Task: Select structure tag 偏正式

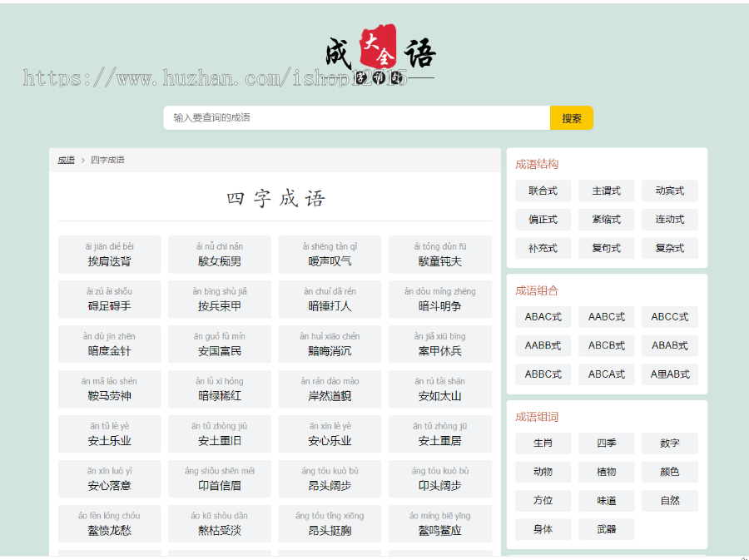Action: click(x=543, y=220)
